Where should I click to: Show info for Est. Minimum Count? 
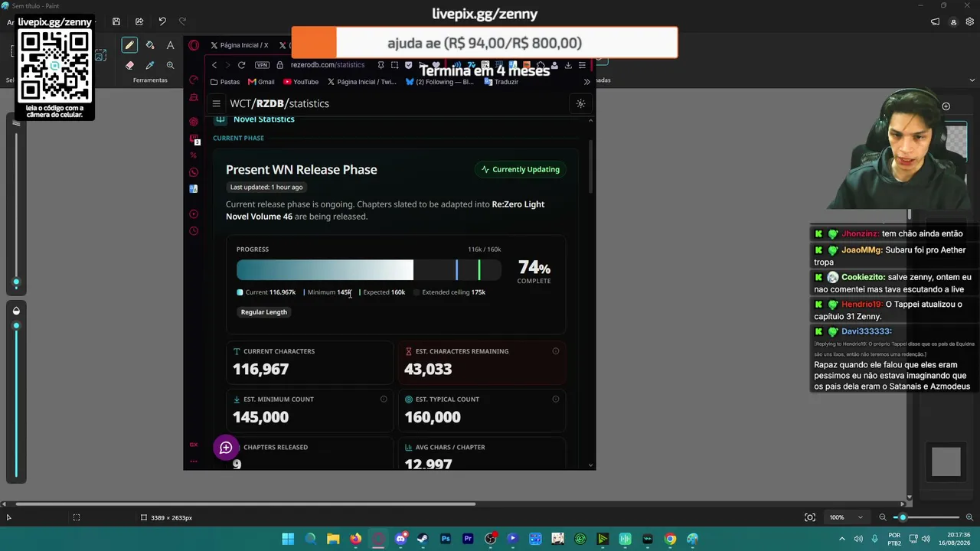[x=384, y=399]
